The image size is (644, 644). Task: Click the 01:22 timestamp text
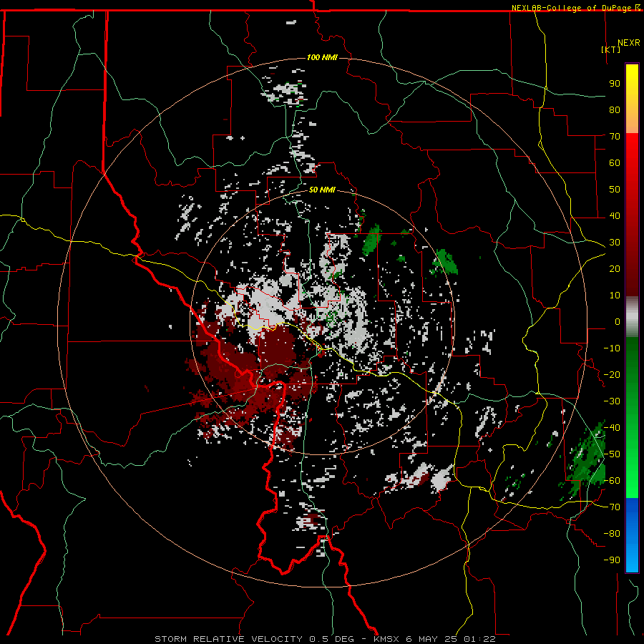click(x=479, y=639)
